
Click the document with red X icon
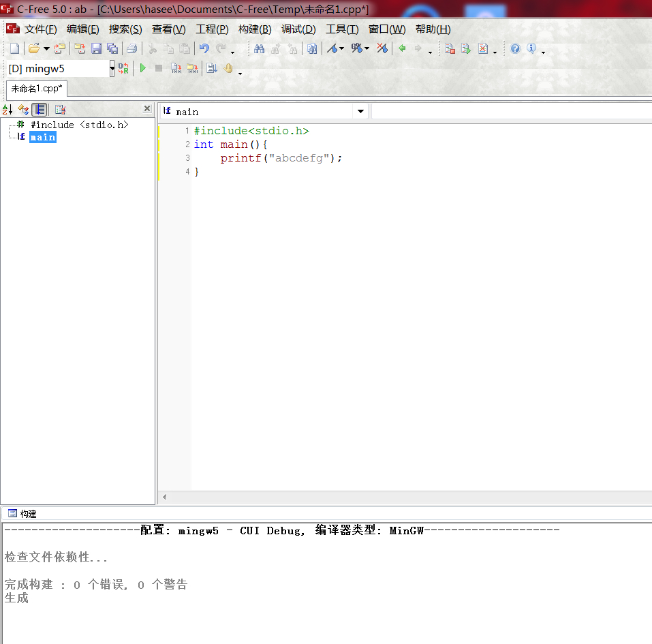click(x=483, y=48)
